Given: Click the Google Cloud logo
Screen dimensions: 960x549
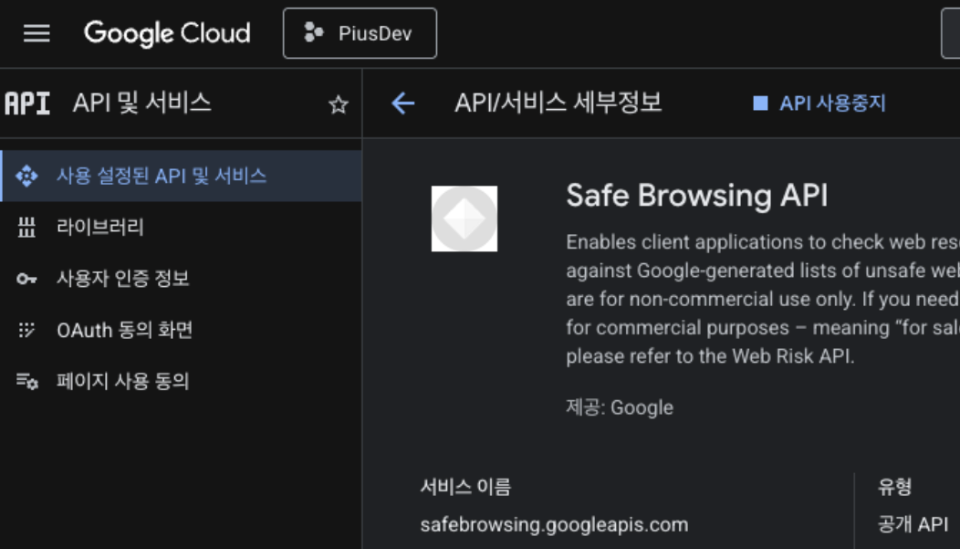Looking at the screenshot, I should point(167,33).
